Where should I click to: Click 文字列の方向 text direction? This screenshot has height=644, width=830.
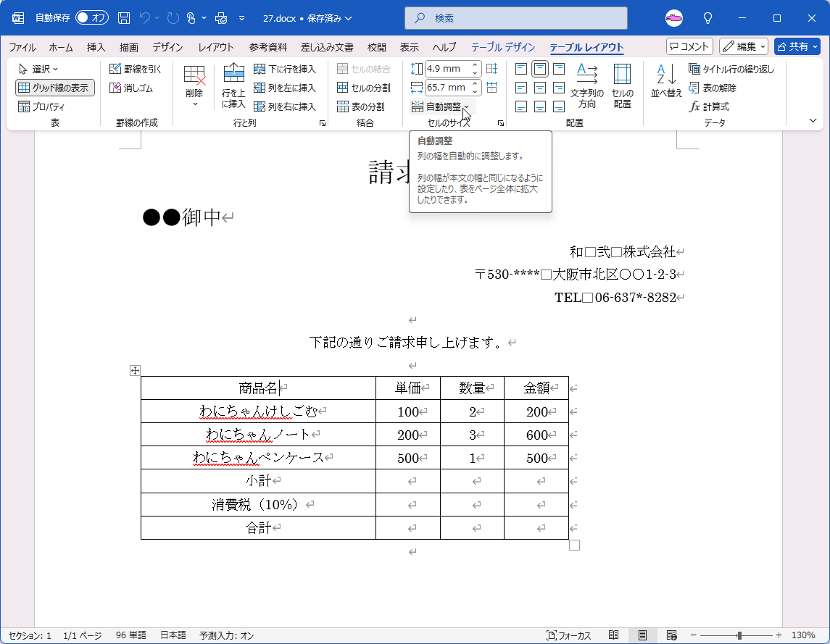click(587, 85)
